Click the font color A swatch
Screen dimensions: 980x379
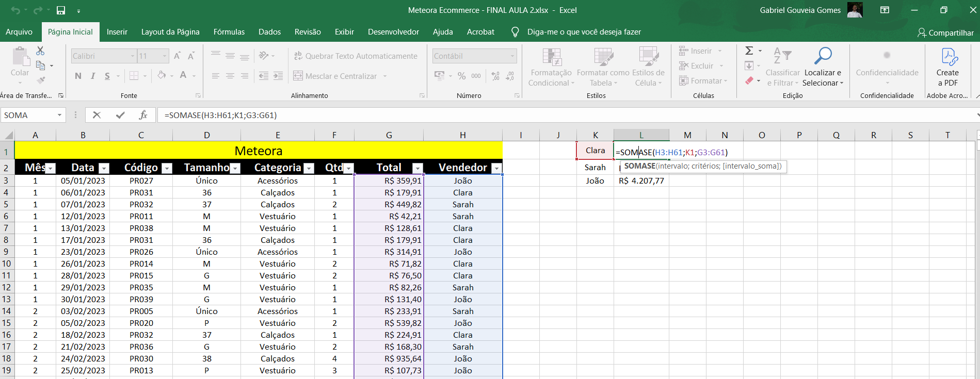[183, 76]
